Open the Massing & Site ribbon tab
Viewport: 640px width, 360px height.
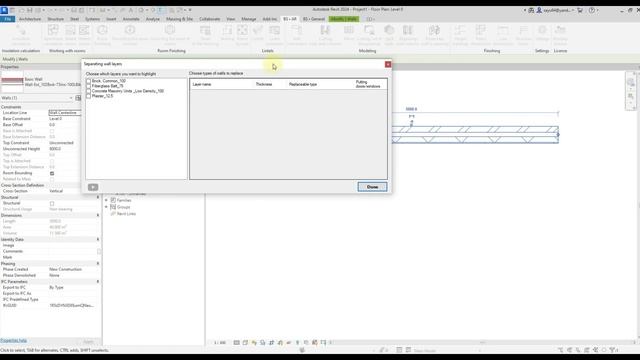click(x=179, y=19)
